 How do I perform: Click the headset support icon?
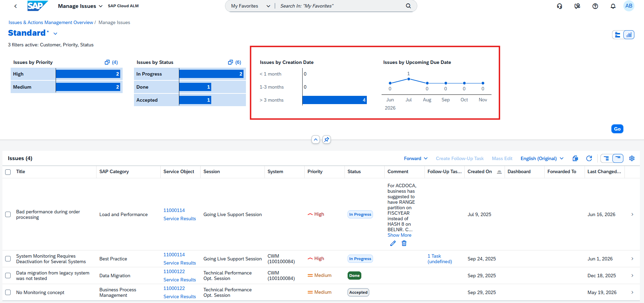[x=560, y=6]
